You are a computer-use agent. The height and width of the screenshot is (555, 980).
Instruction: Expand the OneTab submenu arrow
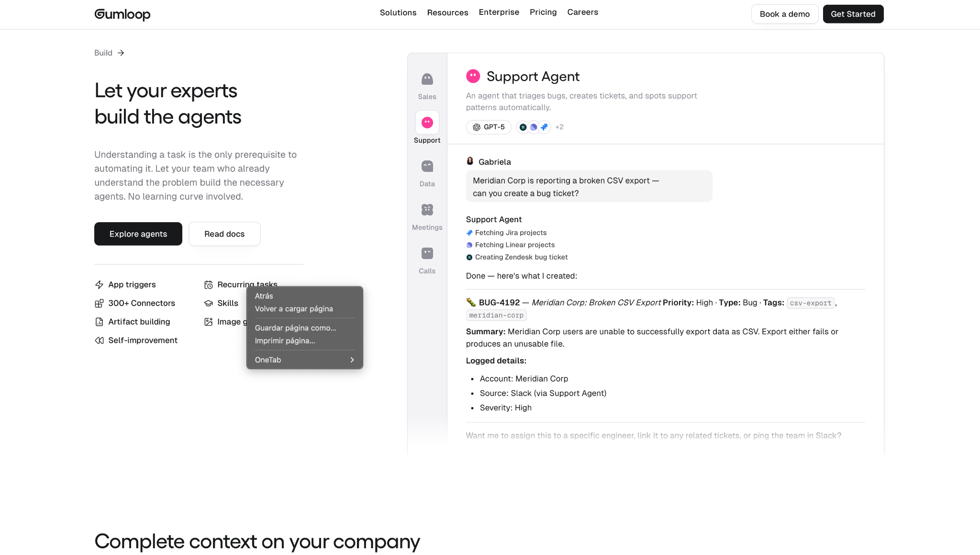[x=352, y=360]
